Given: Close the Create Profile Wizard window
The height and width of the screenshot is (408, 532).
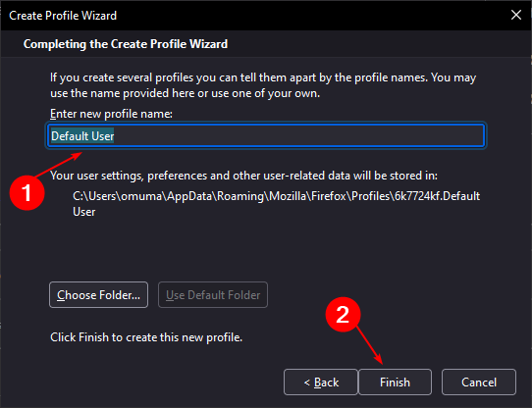Looking at the screenshot, I should [516, 15].
